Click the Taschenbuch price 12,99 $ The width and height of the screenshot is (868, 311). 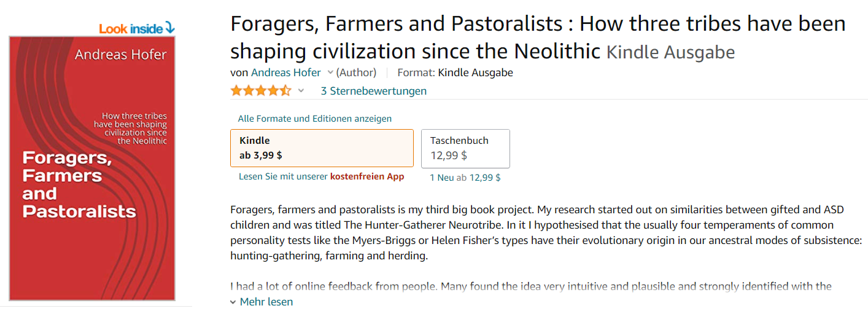point(449,155)
